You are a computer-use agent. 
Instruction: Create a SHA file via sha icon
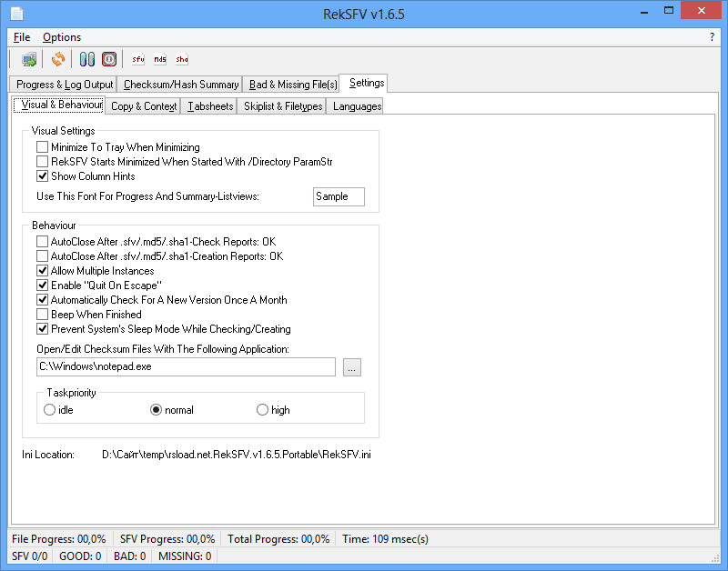coord(181,59)
